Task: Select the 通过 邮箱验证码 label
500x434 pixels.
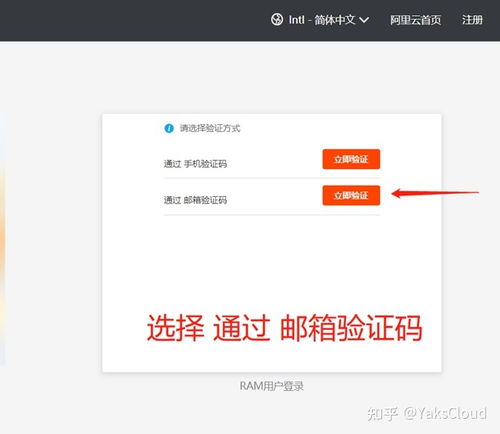Action: pos(195,200)
